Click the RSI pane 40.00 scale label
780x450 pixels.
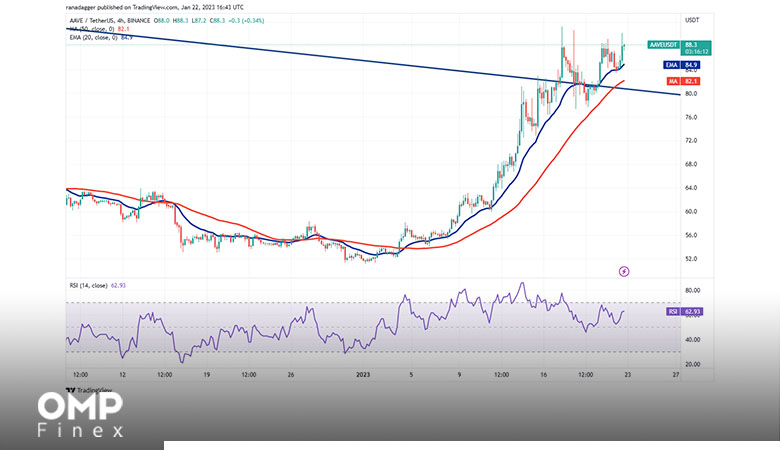pyautogui.click(x=692, y=340)
